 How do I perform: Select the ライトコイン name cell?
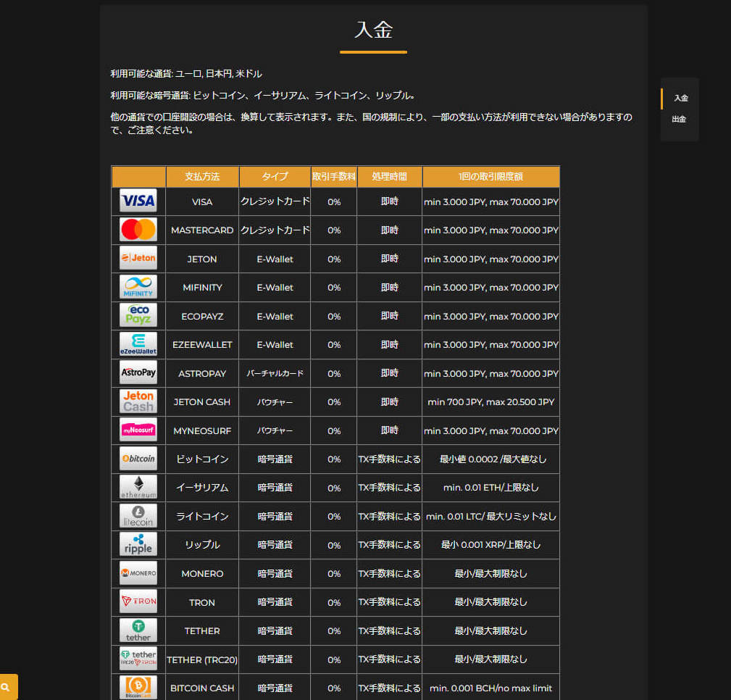202,516
